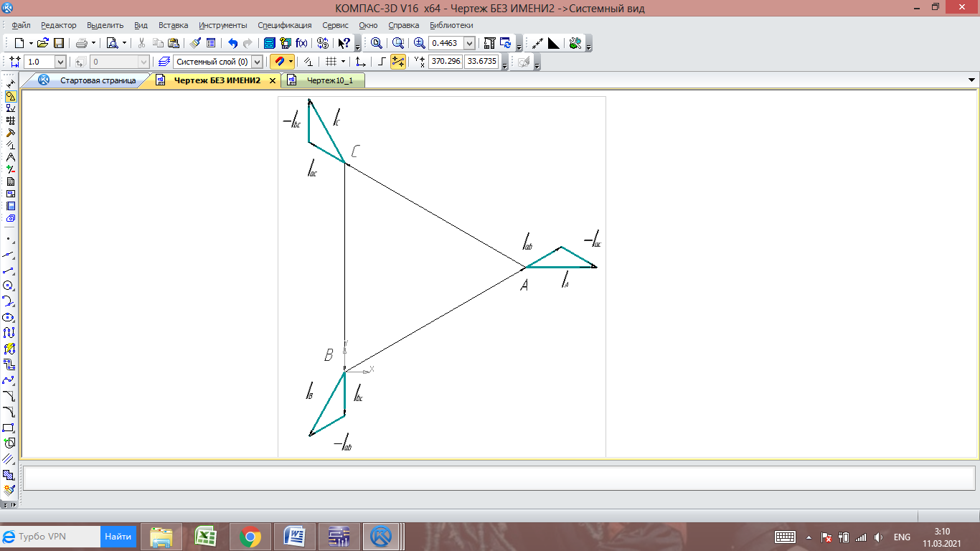The height and width of the screenshot is (551, 980).
Task: Click the Найти button in the taskbar
Action: 118,537
